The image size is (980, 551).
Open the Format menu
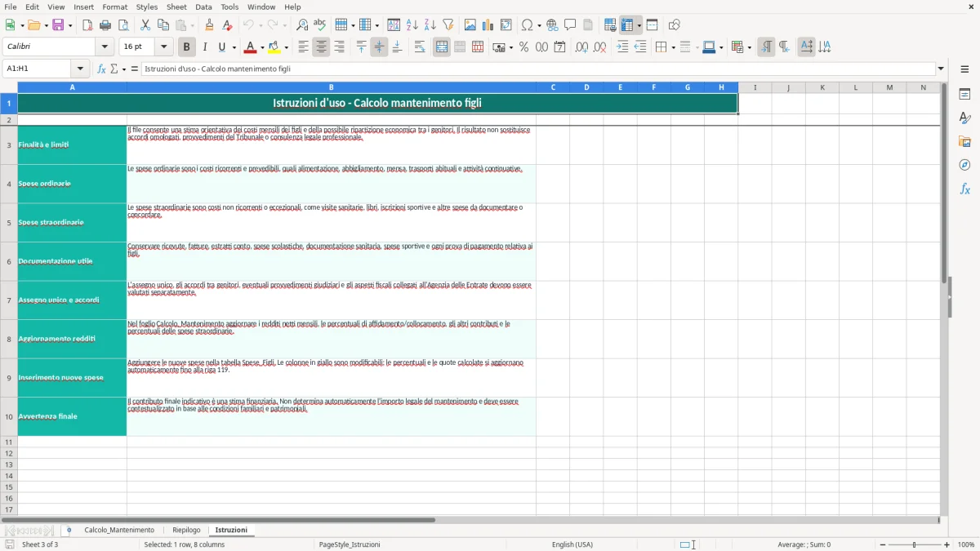(x=114, y=7)
